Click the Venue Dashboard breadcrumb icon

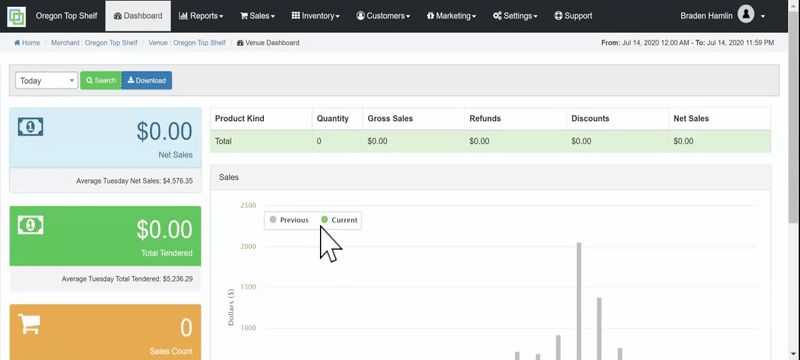(240, 43)
